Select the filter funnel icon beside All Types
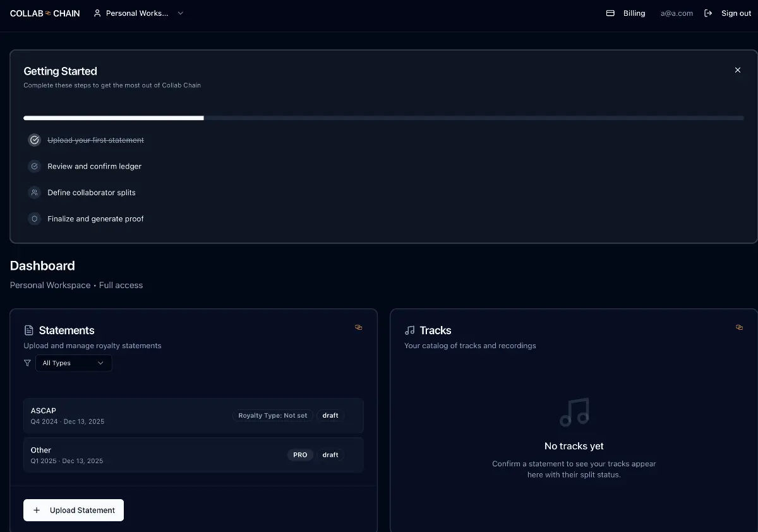Image resolution: width=758 pixels, height=532 pixels. pyautogui.click(x=27, y=363)
